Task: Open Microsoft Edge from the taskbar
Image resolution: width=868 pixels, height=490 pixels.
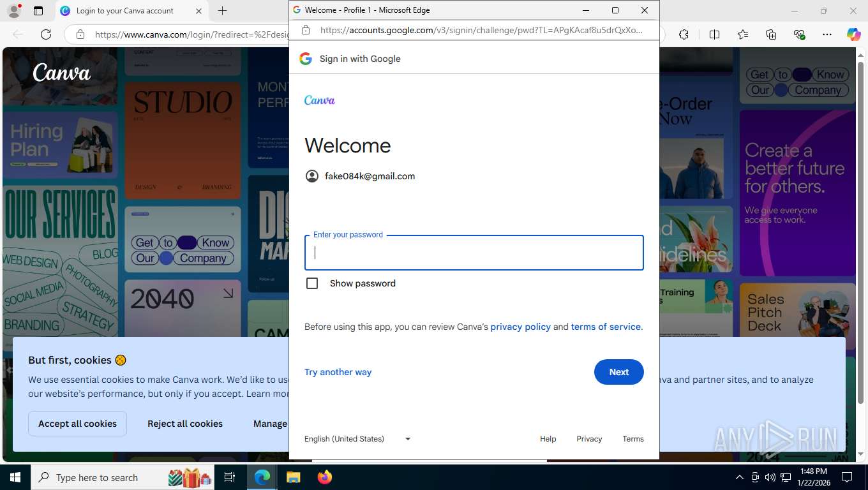Action: [262, 477]
